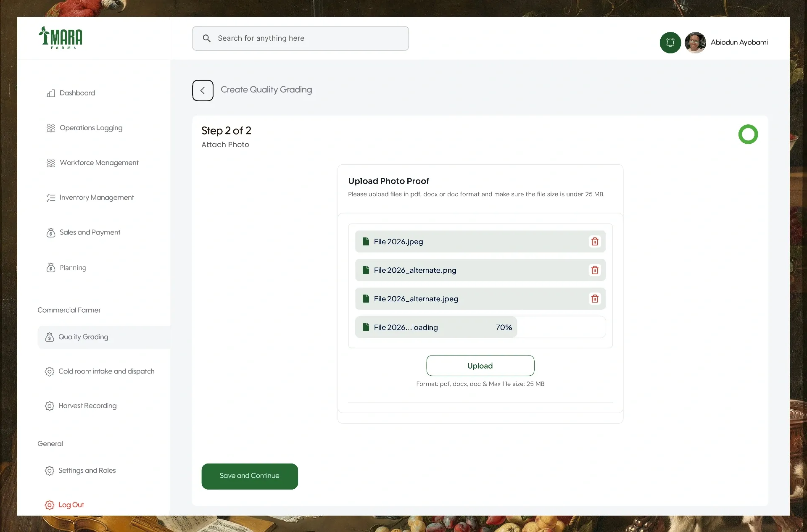Select the File 2026_alternate.jpeg name
Image resolution: width=807 pixels, height=532 pixels.
[x=416, y=299]
